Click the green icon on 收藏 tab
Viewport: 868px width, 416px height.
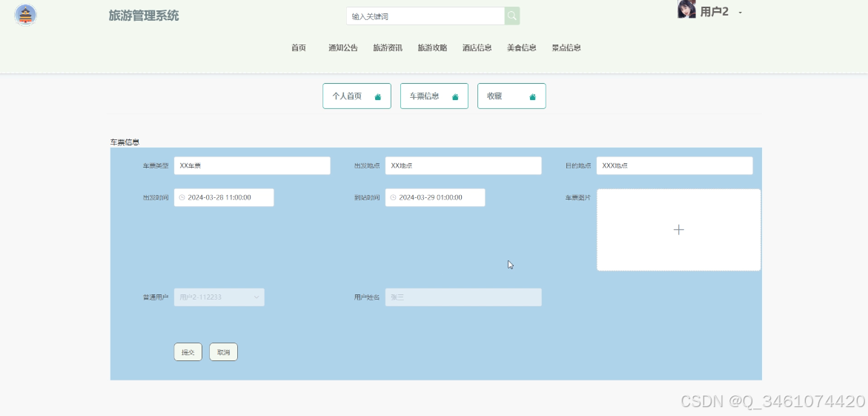click(x=532, y=97)
